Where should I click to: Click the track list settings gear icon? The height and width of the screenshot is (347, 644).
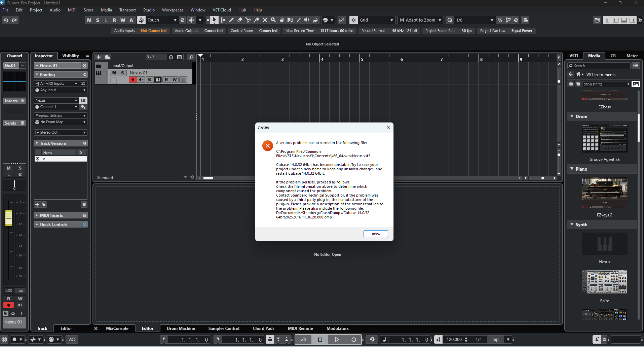(x=192, y=177)
